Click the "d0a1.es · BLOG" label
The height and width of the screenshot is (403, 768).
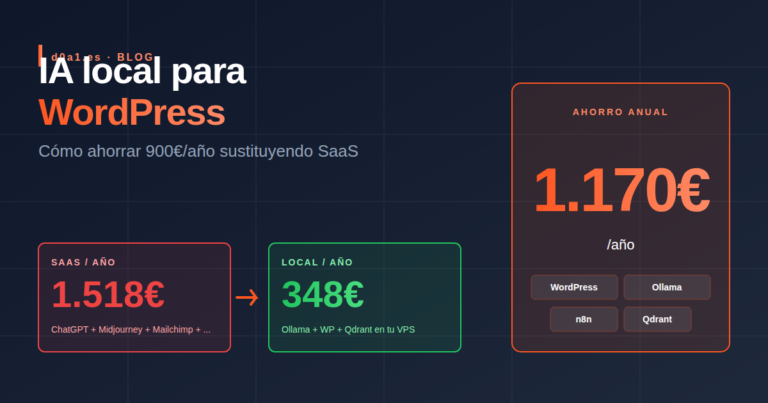[x=102, y=57]
